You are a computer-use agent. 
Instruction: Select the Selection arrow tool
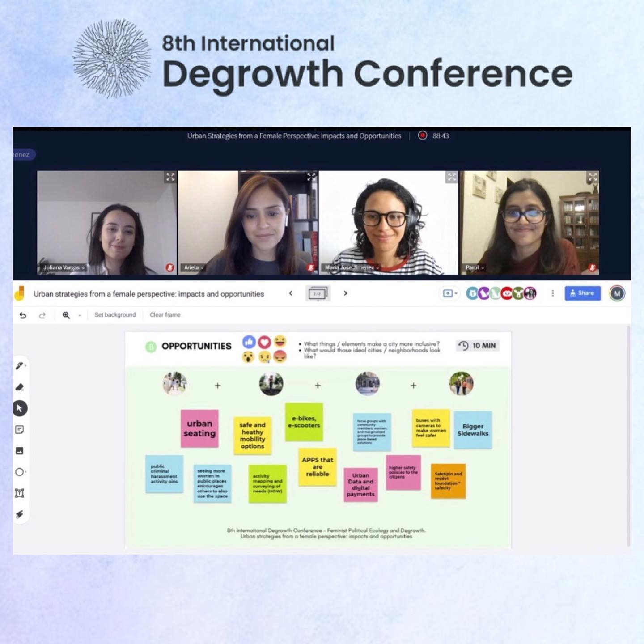pyautogui.click(x=19, y=408)
